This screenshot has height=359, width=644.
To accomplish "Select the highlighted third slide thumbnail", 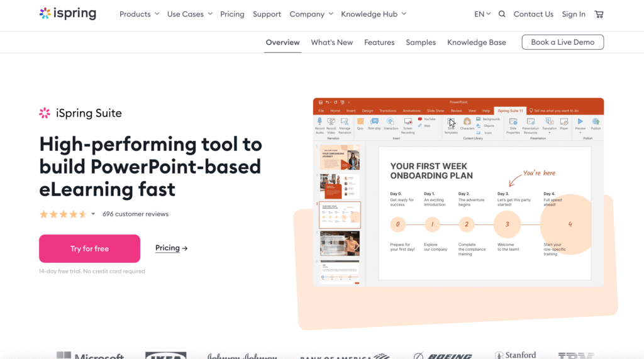I will point(340,215).
